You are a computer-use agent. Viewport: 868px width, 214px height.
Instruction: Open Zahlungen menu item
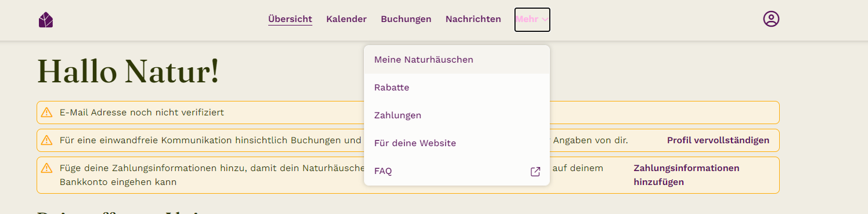[x=457, y=115]
